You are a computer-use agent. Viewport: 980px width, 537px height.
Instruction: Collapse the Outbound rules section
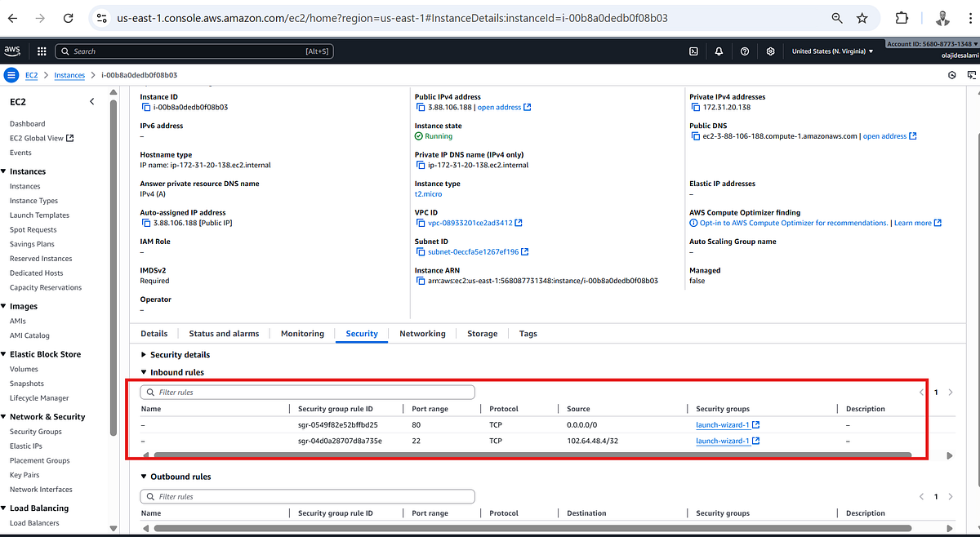pos(145,477)
